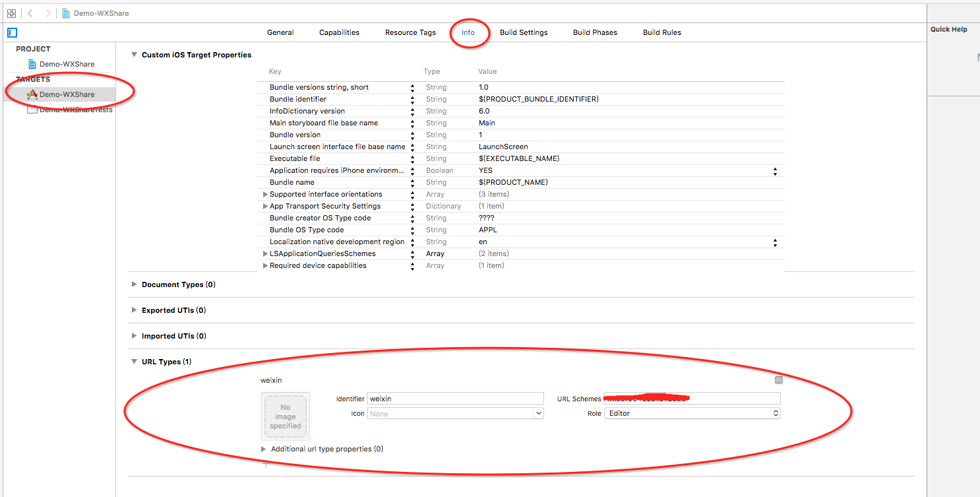The height and width of the screenshot is (497, 980).
Task: Click key stepper for Main storyboard row
Action: pos(413,123)
